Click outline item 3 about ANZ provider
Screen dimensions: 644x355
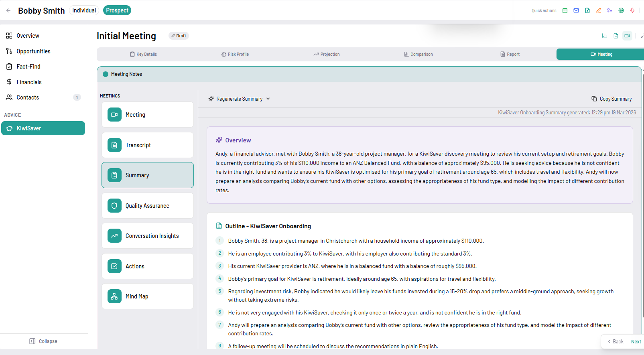pyautogui.click(x=352, y=266)
